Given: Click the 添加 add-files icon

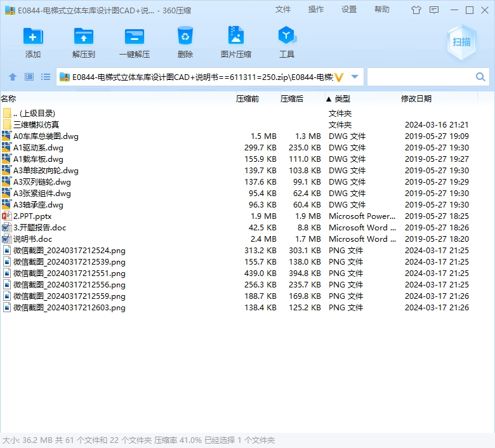Looking at the screenshot, I should [33, 36].
